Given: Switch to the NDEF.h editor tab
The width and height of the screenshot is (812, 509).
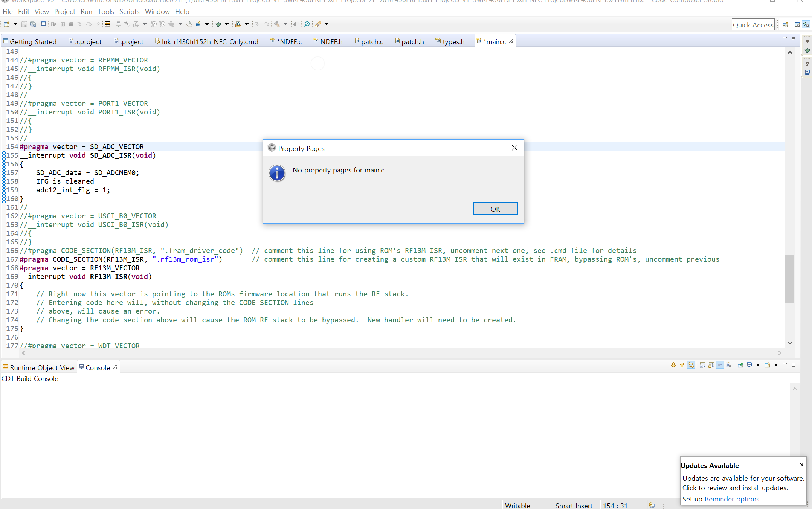Looking at the screenshot, I should pos(328,41).
